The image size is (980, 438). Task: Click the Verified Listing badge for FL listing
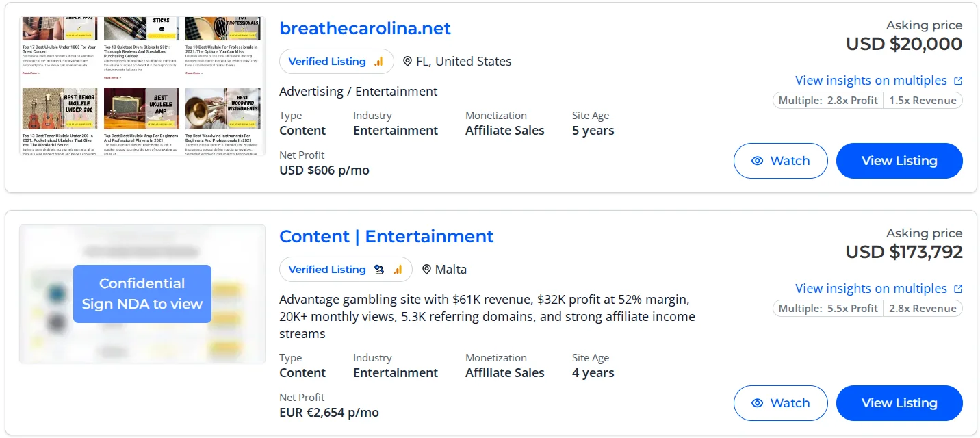click(x=327, y=62)
